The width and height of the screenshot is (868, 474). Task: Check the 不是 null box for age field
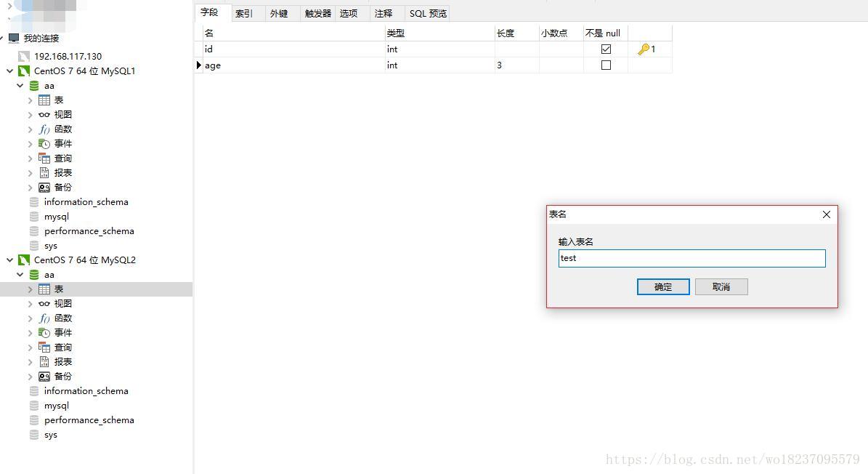click(x=606, y=65)
